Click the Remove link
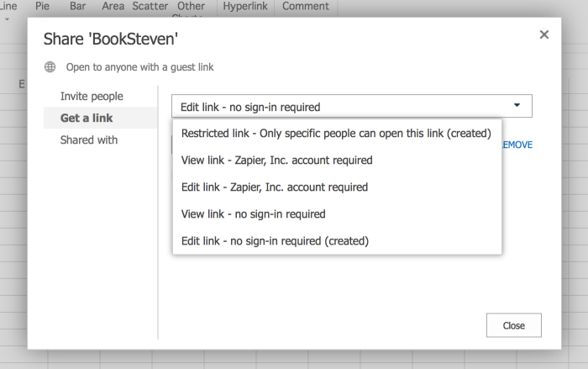This screenshot has width=588, height=369. pos(517,145)
